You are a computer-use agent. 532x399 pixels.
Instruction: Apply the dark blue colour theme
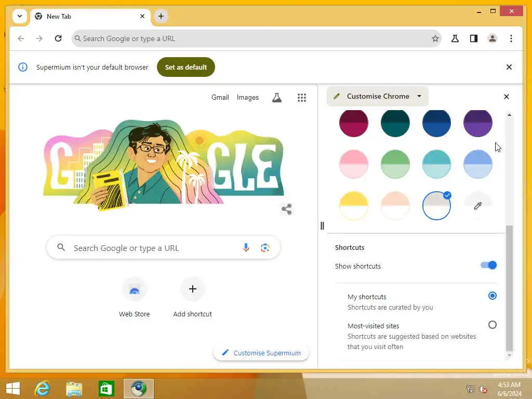point(436,123)
